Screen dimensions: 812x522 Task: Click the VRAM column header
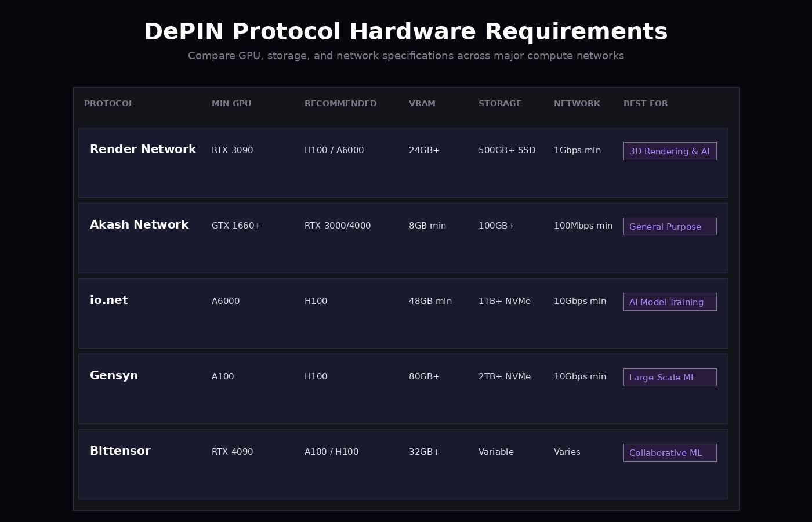(x=422, y=104)
